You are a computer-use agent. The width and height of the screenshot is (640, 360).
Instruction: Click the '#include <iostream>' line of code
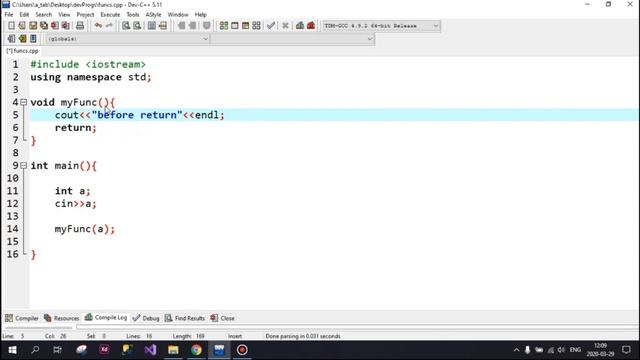pyautogui.click(x=88, y=64)
